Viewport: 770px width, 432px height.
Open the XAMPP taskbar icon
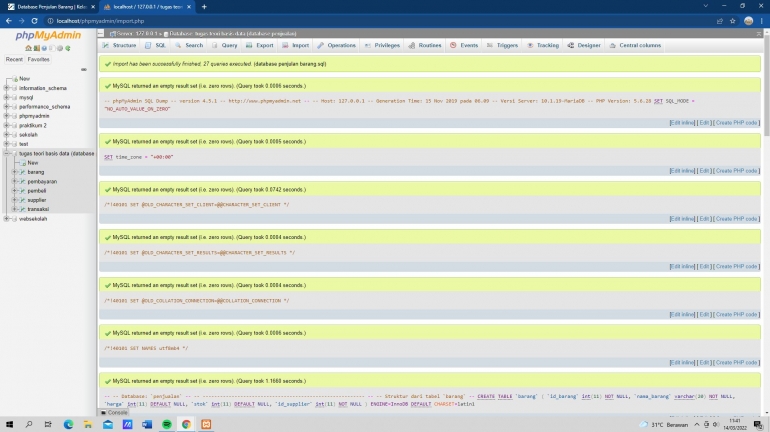point(206,424)
